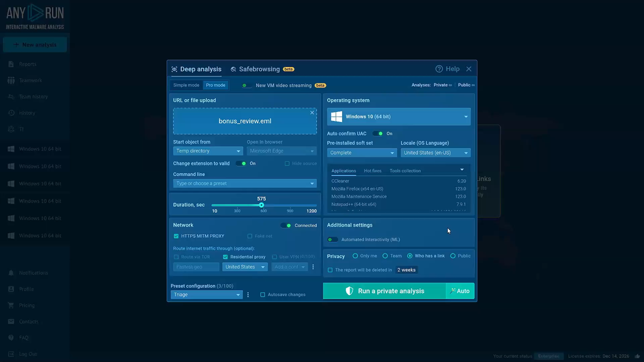Switch to the Safebrowsing tab
644x362 pixels.
(x=258, y=69)
